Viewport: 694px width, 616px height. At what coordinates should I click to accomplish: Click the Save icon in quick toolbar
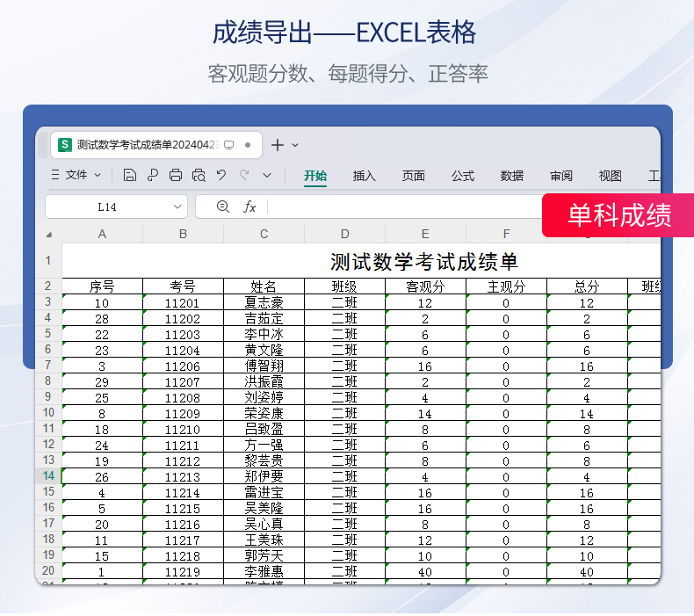pyautogui.click(x=130, y=175)
